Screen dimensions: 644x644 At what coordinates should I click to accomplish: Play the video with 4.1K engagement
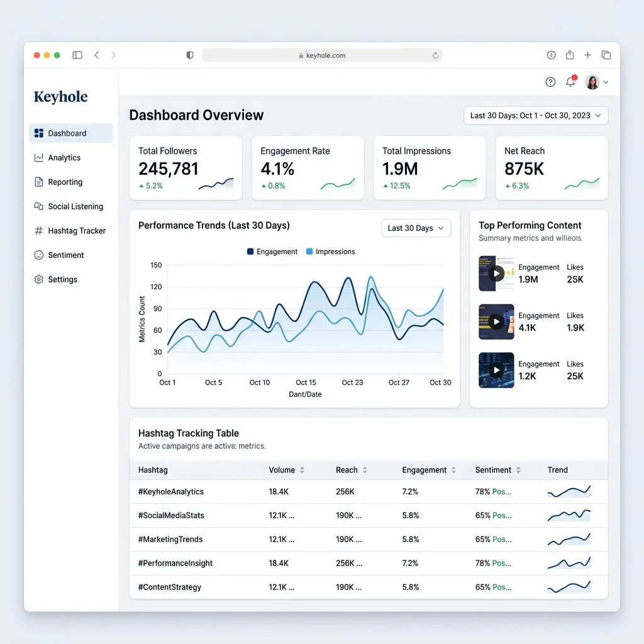click(x=496, y=321)
